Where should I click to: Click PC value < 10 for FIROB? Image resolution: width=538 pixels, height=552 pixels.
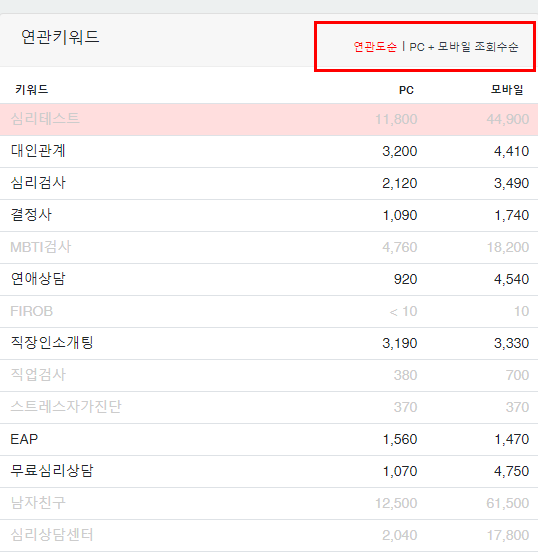(403, 312)
